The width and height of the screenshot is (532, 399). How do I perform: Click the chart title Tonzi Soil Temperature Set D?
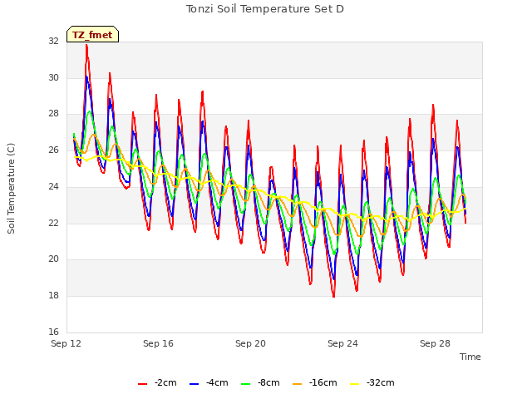pos(265,9)
